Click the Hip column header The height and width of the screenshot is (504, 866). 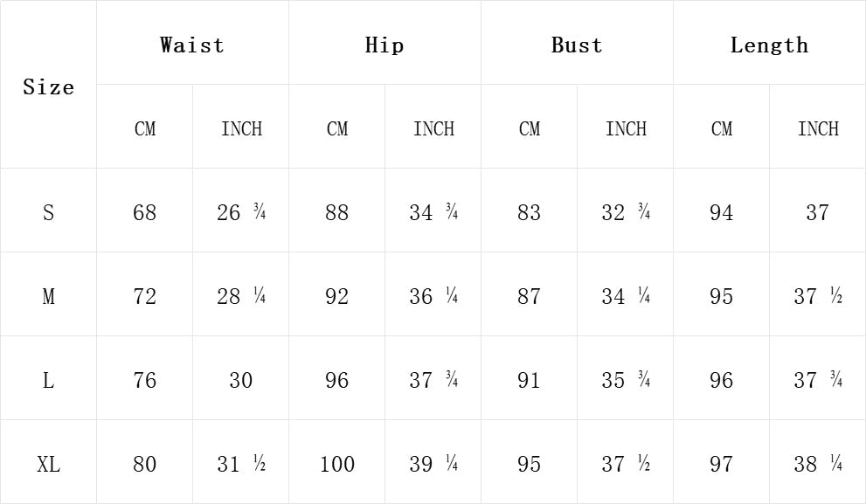385,45
